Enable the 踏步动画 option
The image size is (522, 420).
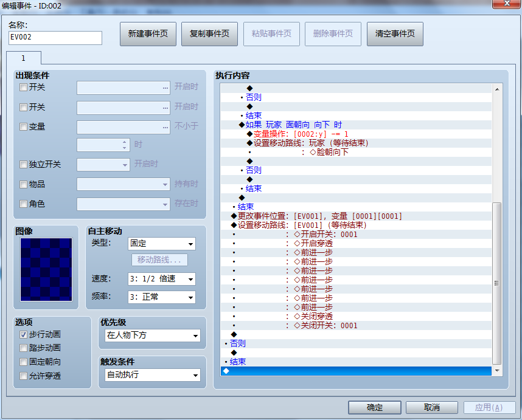coord(23,348)
